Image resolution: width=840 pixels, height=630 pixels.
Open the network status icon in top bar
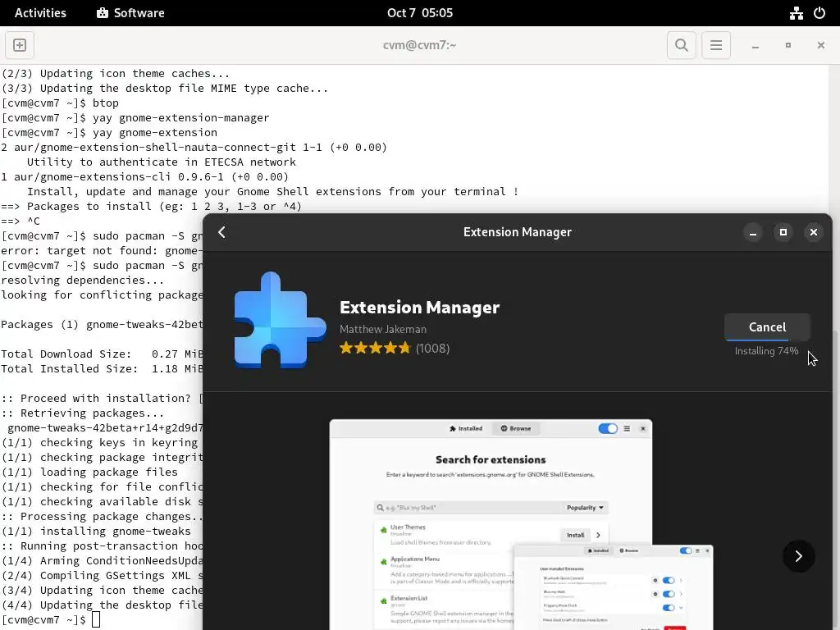click(x=796, y=13)
